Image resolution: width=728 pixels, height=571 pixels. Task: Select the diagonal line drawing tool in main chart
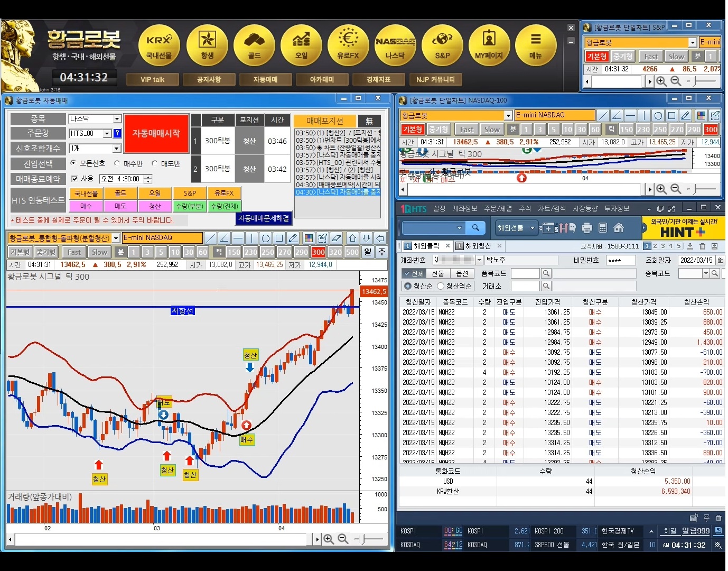(x=210, y=238)
